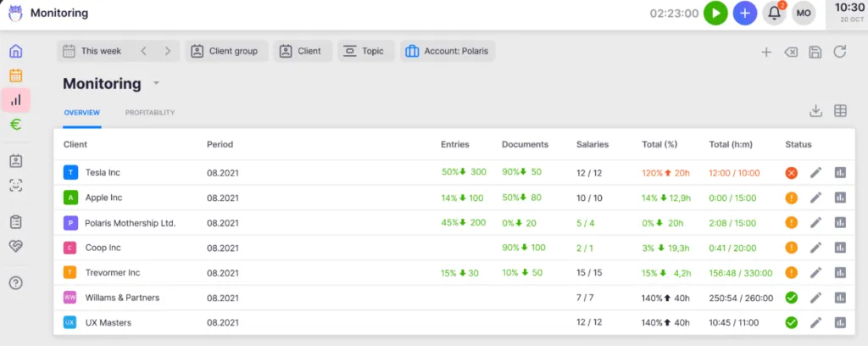Select the Apple Inc client name
The height and width of the screenshot is (346, 868).
coord(103,198)
